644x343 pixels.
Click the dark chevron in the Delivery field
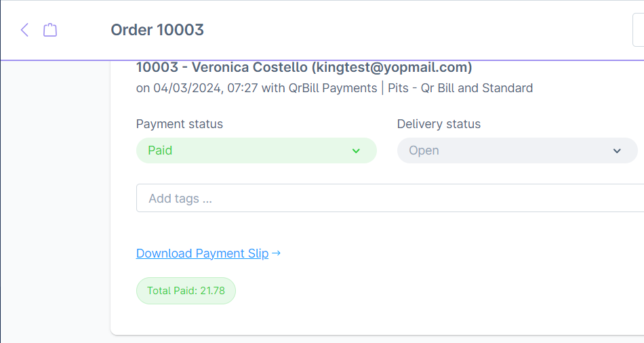(617, 150)
